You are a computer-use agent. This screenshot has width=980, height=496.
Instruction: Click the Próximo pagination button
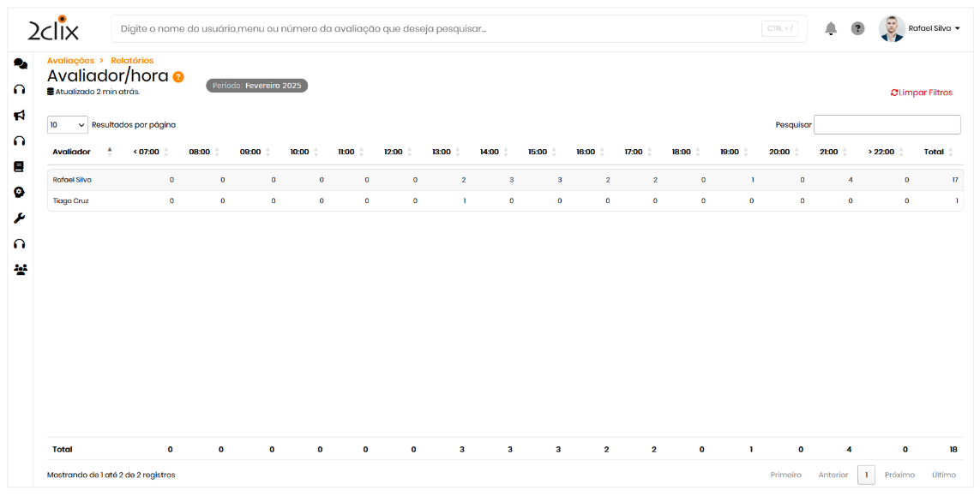pos(899,475)
